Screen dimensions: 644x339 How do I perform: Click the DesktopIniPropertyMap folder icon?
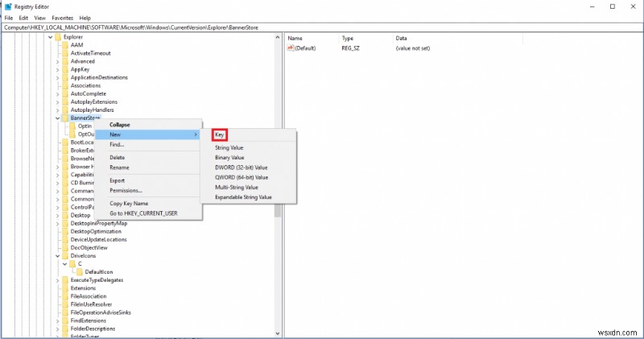click(65, 224)
